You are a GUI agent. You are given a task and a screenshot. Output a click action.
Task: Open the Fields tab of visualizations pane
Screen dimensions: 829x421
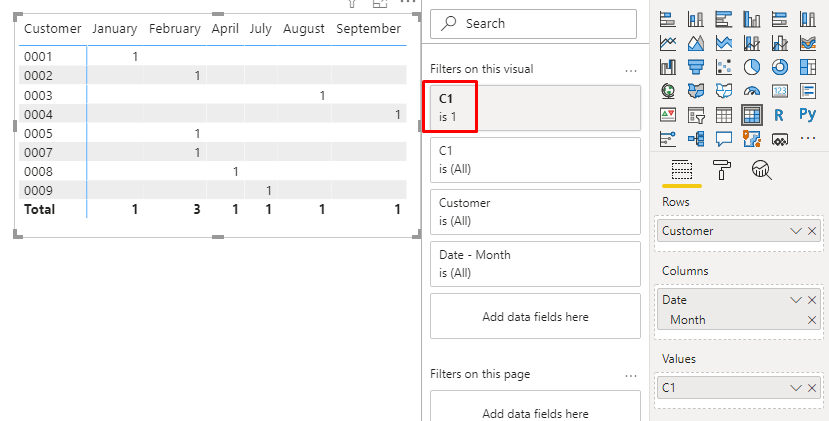point(681,170)
